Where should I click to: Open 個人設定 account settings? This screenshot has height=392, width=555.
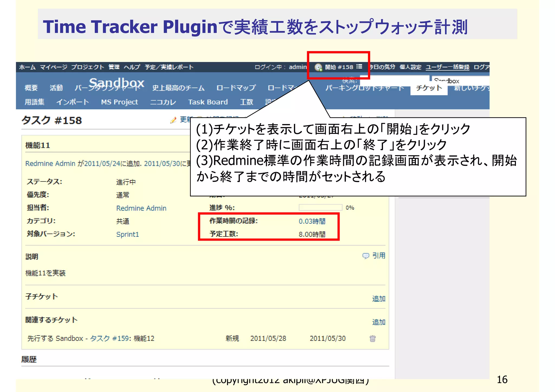[411, 67]
